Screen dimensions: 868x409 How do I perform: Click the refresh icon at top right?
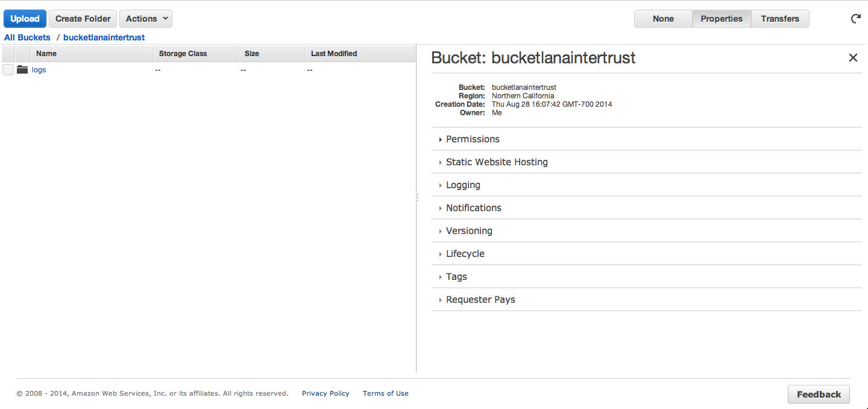[x=855, y=19]
